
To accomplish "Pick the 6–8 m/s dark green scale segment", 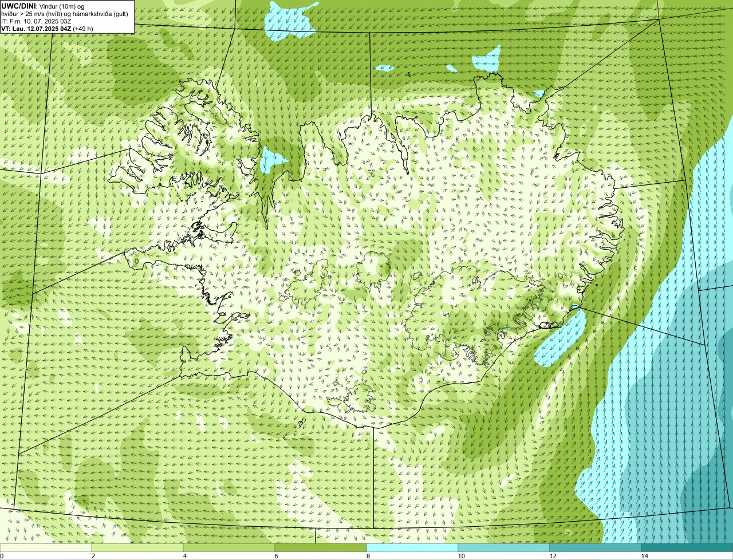I will (x=321, y=548).
